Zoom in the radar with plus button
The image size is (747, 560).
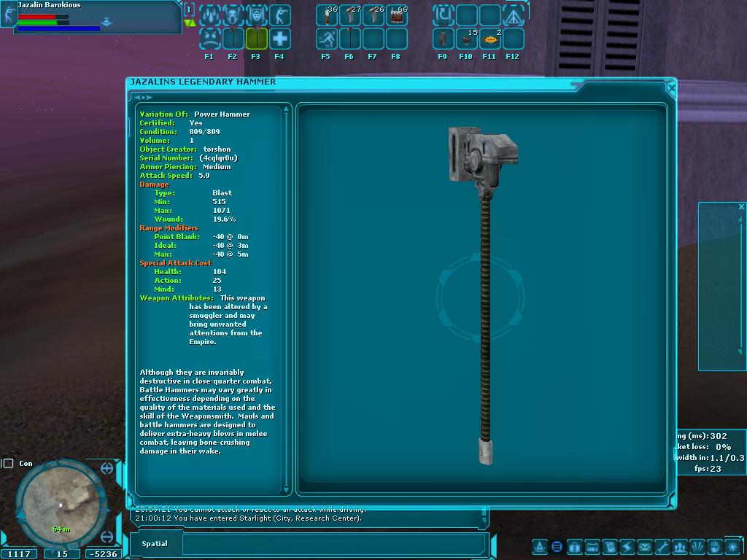[x=107, y=468]
